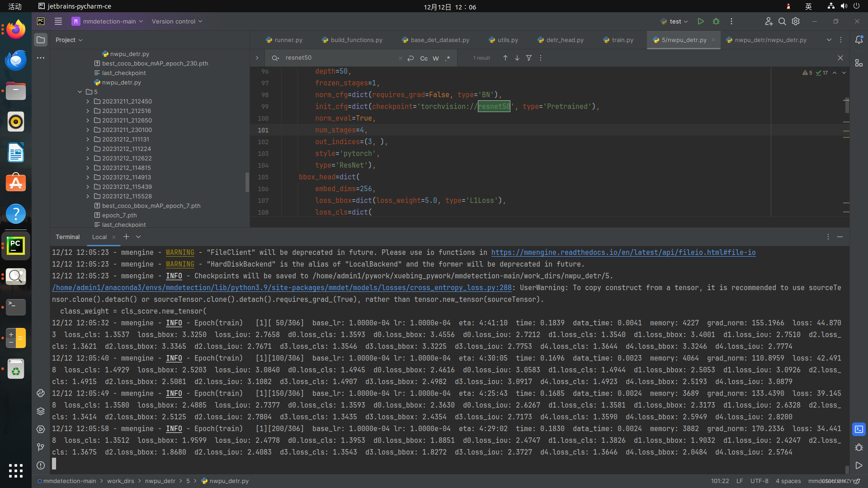Viewport: 868px width, 488px height.
Task: Open the Notifications bell
Action: [x=859, y=40]
